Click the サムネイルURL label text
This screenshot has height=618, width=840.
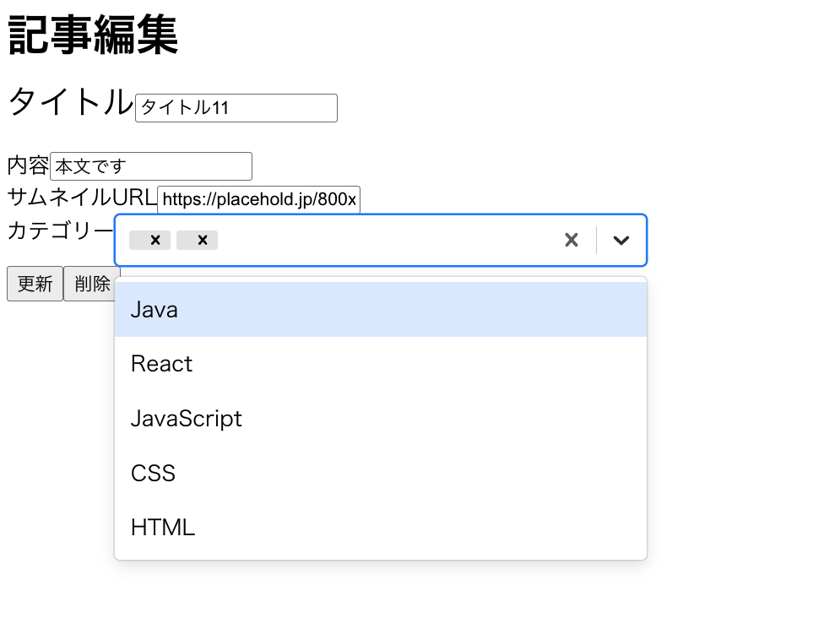[x=80, y=198]
